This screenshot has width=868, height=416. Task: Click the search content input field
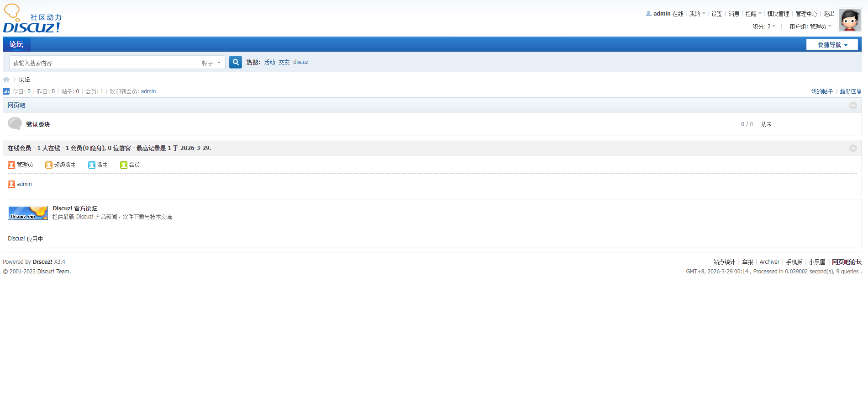point(104,63)
